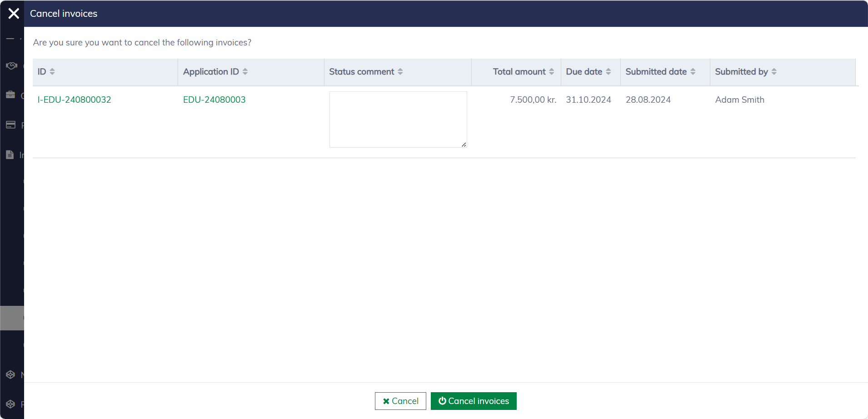Click the Status comment sort icon
The height and width of the screenshot is (419, 868).
(400, 72)
